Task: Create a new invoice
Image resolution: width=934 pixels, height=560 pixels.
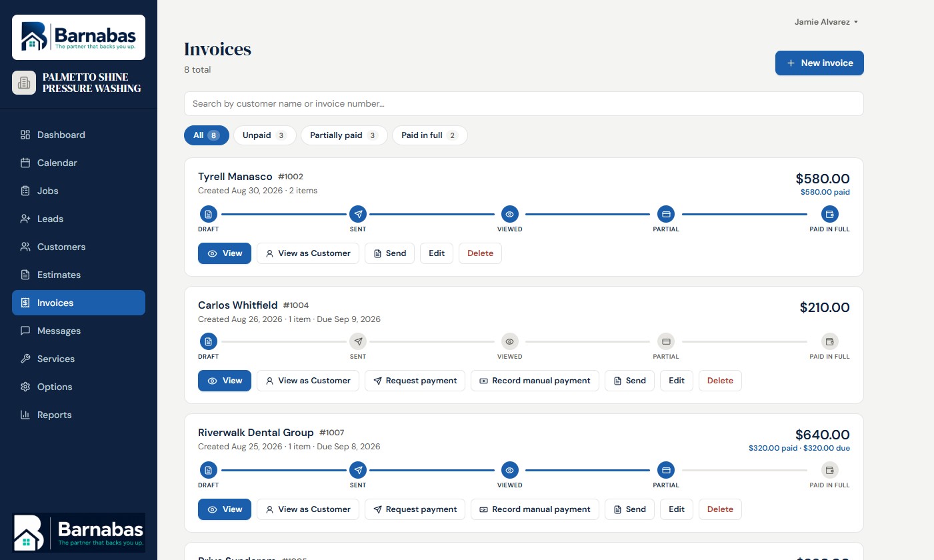Action: (x=819, y=63)
